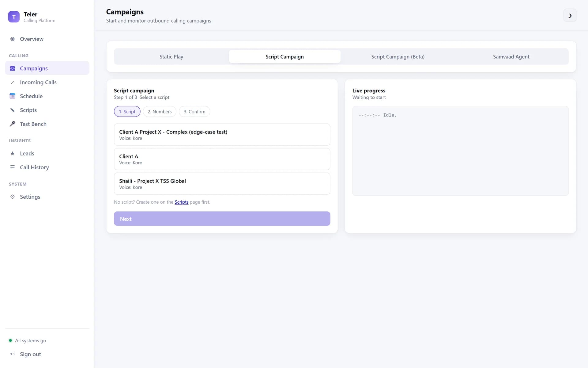The height and width of the screenshot is (368, 588).
Task: Click the Call History list icon
Action: (13, 167)
